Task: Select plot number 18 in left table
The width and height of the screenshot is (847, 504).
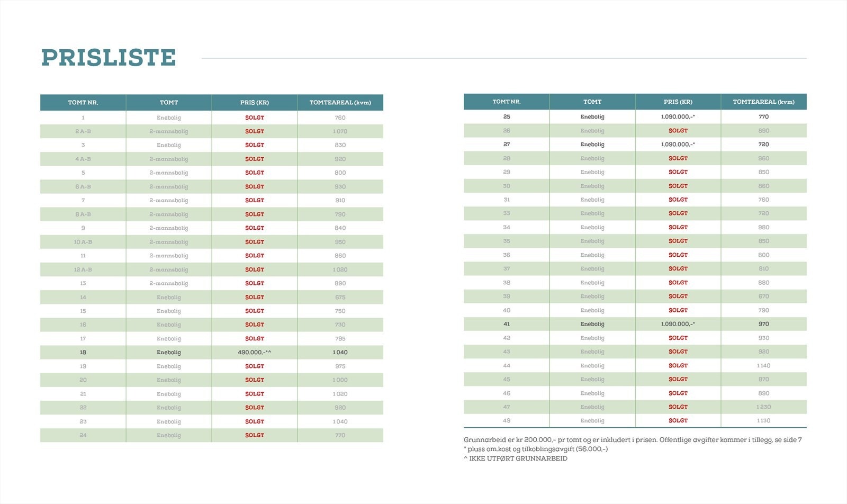Action: click(83, 353)
